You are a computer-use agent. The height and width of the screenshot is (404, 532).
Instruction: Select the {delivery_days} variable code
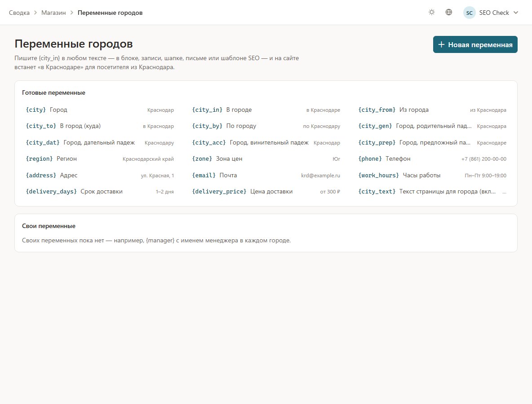(x=51, y=192)
